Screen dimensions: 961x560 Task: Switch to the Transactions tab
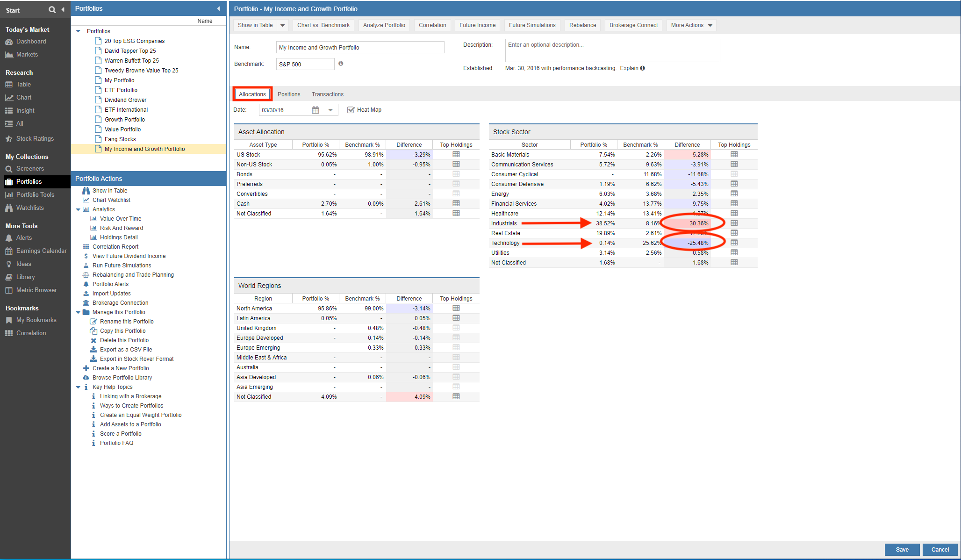click(x=327, y=94)
